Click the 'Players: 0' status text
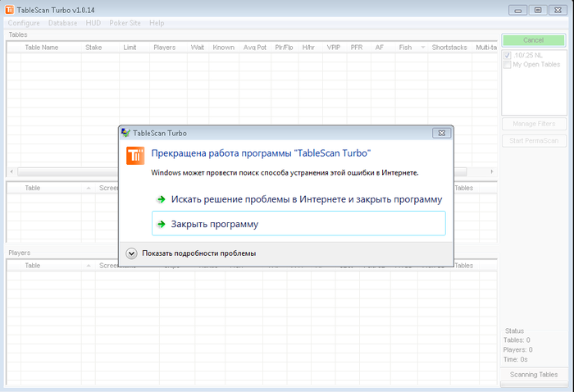Viewport: 574px width, 392px height. tap(517, 350)
